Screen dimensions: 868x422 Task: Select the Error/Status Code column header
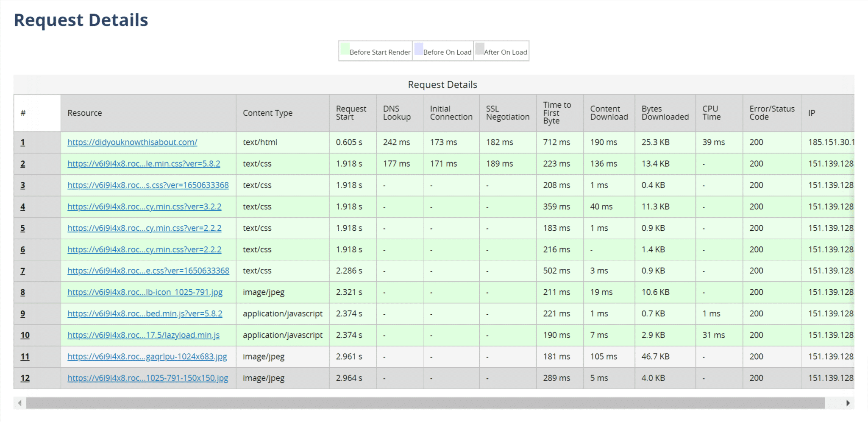(771, 113)
